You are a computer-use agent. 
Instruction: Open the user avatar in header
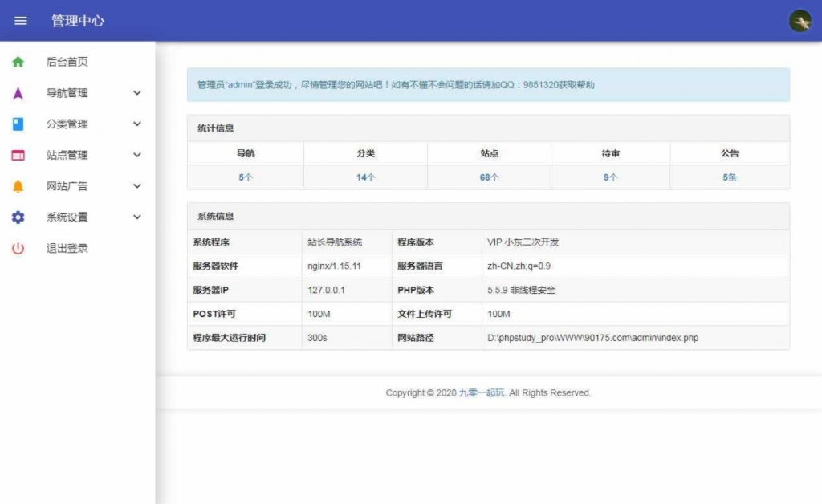tap(800, 21)
